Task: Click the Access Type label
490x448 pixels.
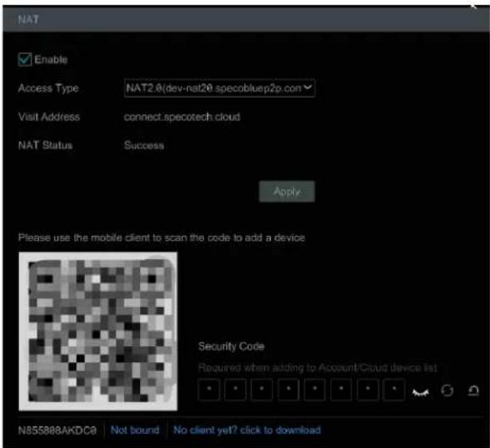Action: tap(49, 88)
